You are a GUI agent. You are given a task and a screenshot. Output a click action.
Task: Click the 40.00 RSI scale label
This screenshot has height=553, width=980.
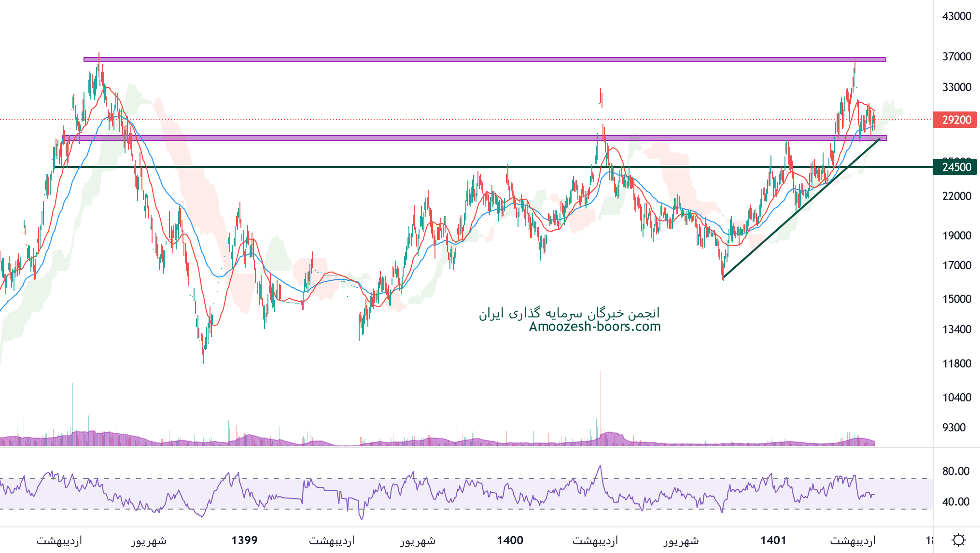point(955,501)
